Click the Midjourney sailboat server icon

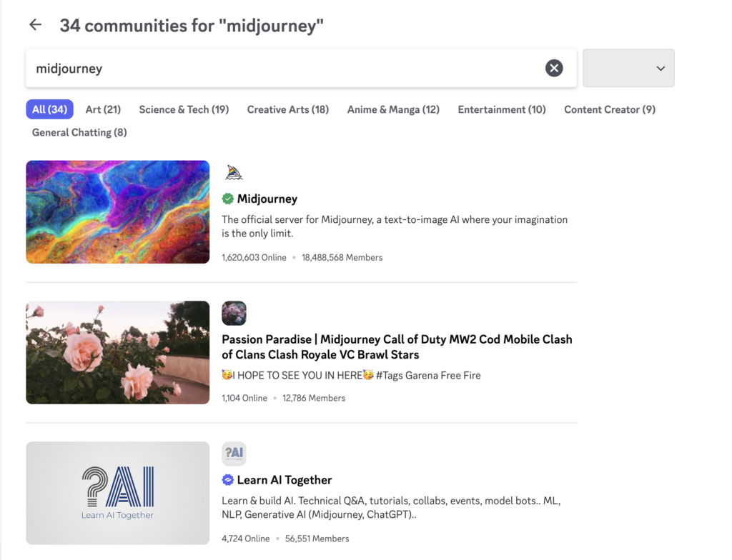[x=234, y=173]
